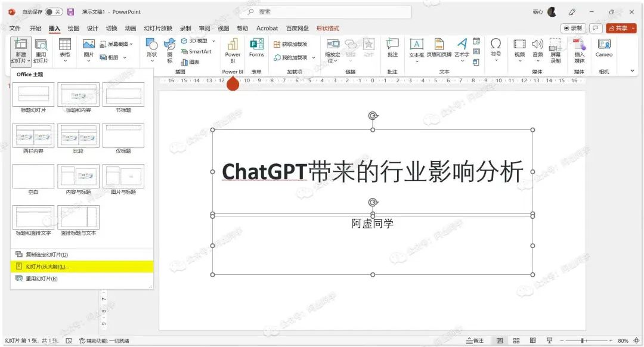The height and width of the screenshot is (347, 644).
Task: Save the presentation with the disk icon
Action: 70,12
